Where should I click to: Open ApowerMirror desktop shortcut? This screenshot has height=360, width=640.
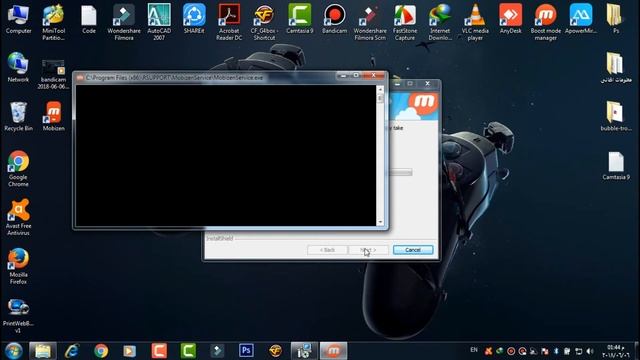(x=581, y=19)
